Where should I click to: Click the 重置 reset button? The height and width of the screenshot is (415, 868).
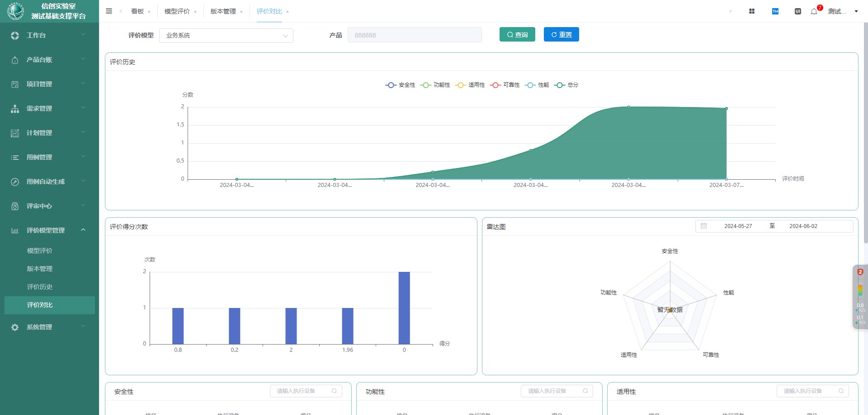click(561, 35)
